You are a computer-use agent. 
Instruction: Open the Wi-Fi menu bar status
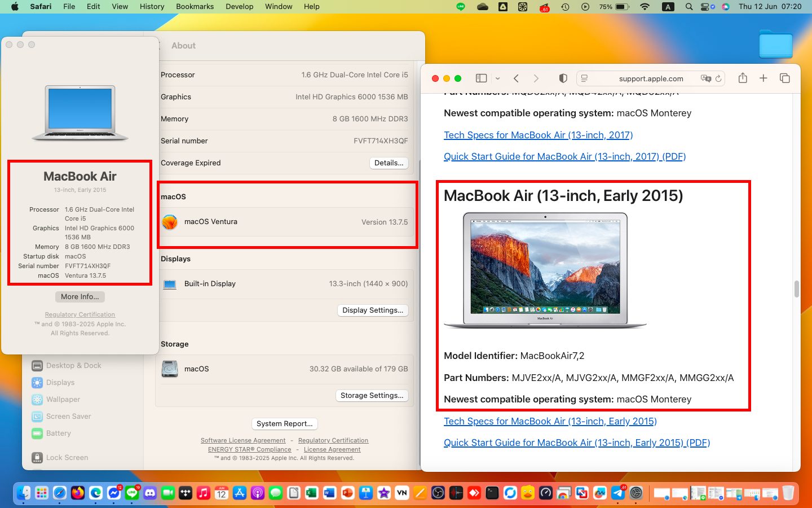[x=645, y=6]
